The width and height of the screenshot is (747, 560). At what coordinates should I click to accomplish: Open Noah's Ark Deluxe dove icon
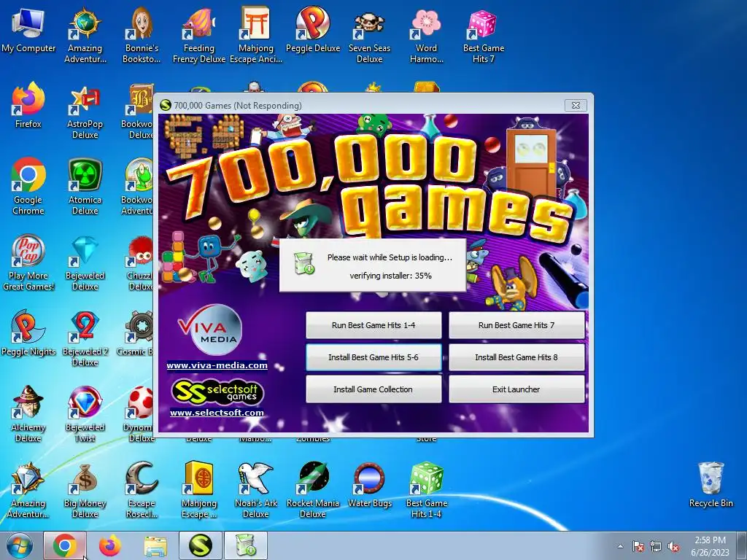256,491
